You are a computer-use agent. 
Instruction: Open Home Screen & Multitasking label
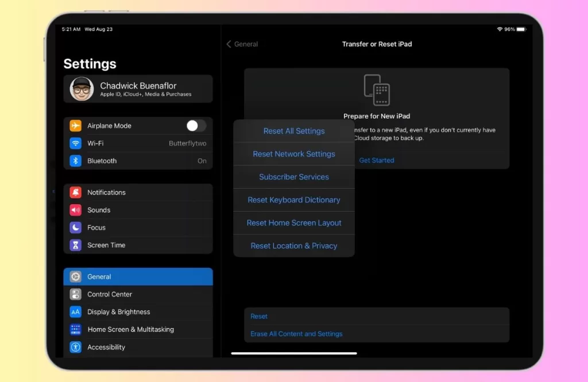130,330
